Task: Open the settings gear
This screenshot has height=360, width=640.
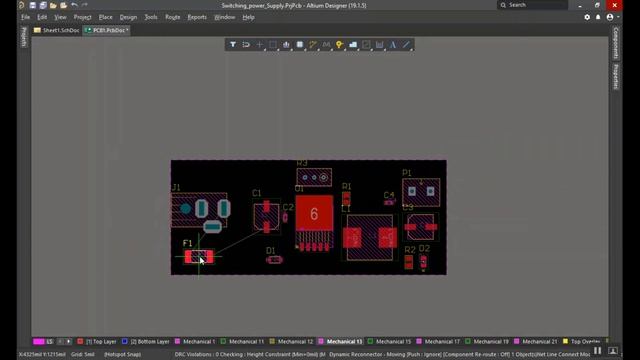Action: (x=587, y=17)
